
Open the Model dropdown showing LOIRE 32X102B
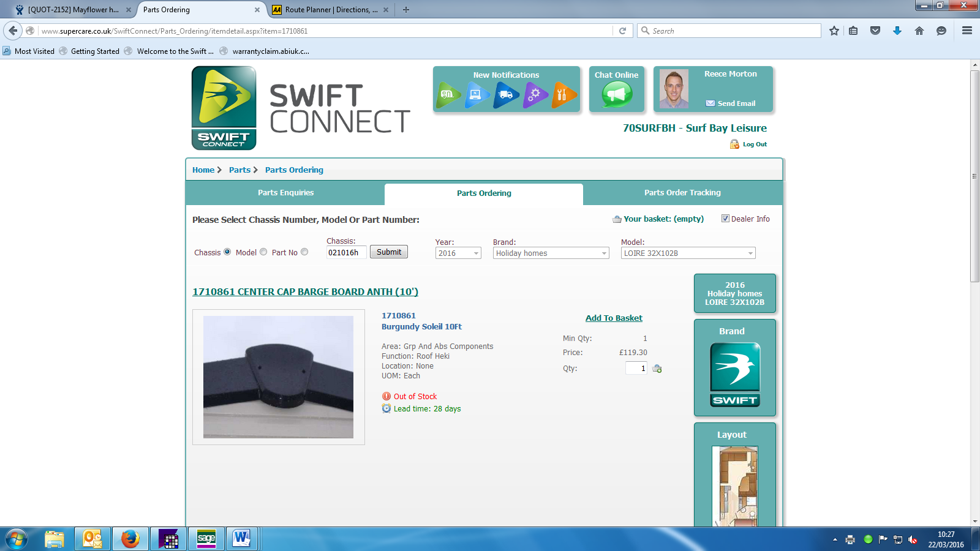tap(688, 253)
